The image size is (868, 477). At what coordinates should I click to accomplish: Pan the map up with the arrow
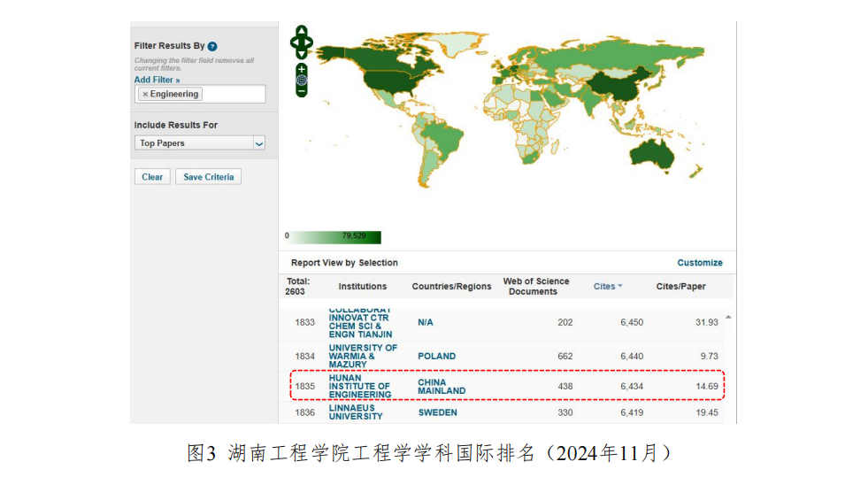[x=301, y=30]
